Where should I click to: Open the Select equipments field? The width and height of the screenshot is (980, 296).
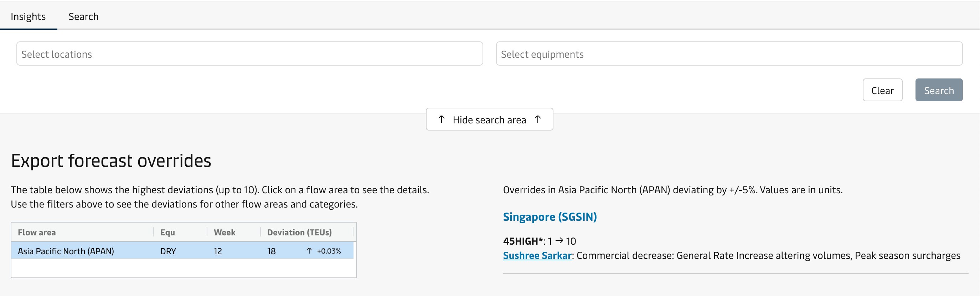pyautogui.click(x=729, y=54)
